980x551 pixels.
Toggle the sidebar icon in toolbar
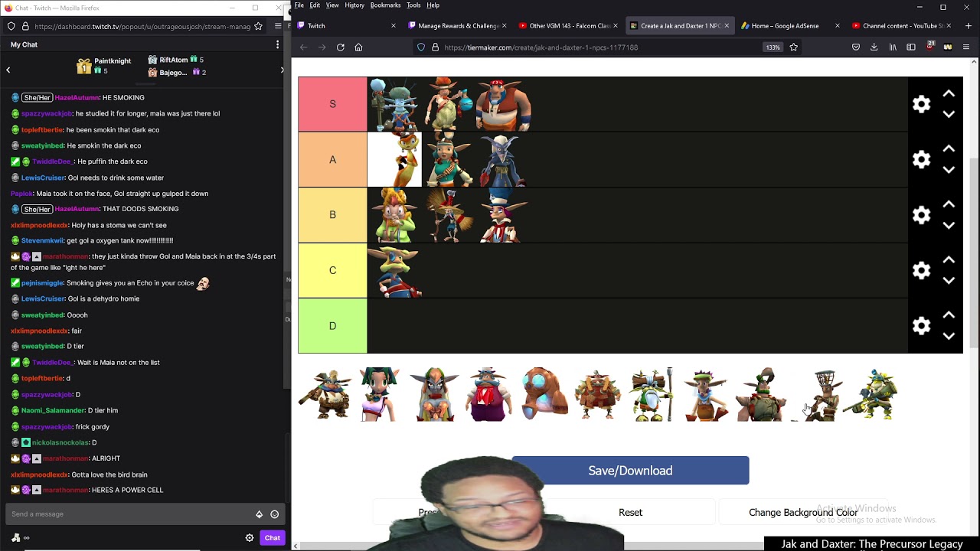tap(911, 47)
